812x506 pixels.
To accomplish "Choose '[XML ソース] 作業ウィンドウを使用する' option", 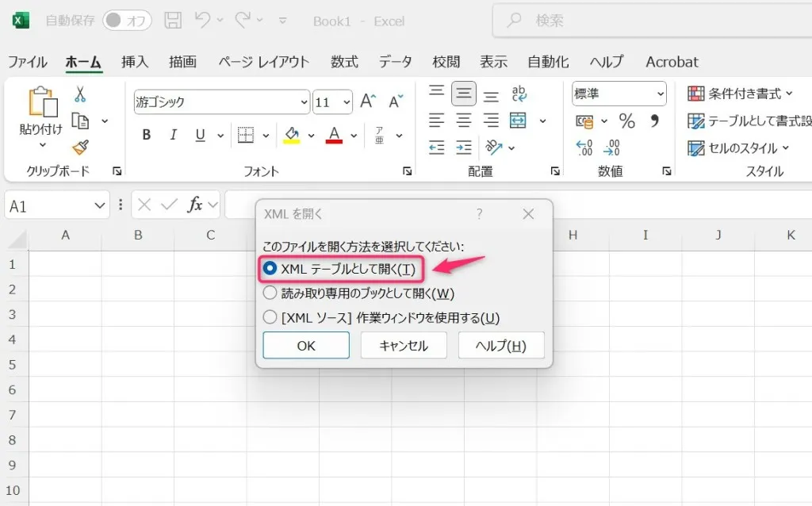I will tap(270, 317).
